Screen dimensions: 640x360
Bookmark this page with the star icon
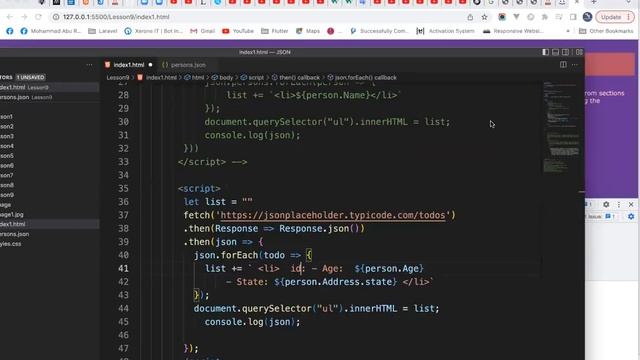coord(484,17)
